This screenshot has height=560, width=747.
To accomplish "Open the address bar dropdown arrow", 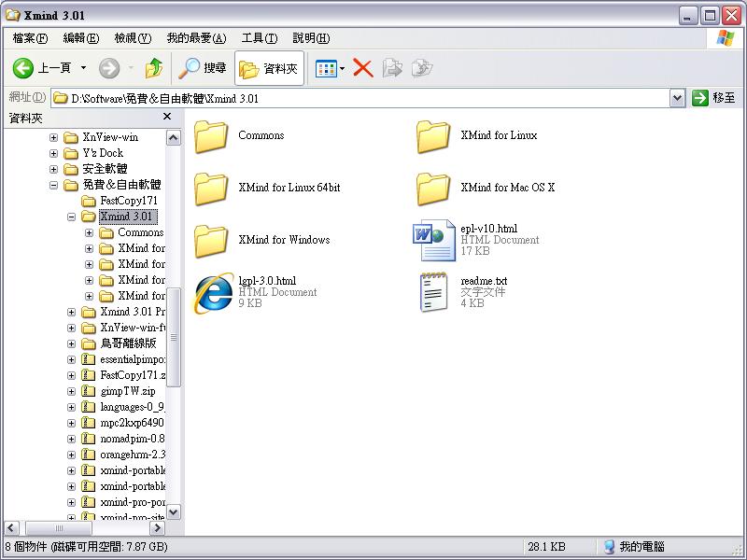I will (678, 99).
